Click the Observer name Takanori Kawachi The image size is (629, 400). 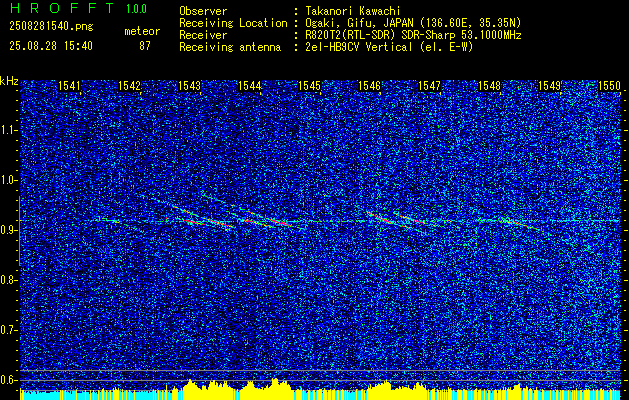[353, 11]
